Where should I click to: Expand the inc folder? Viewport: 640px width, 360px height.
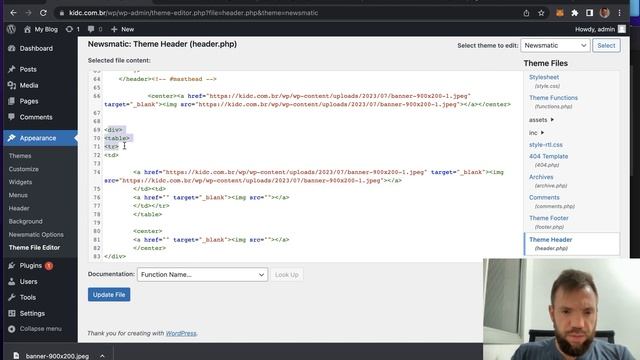click(x=536, y=133)
